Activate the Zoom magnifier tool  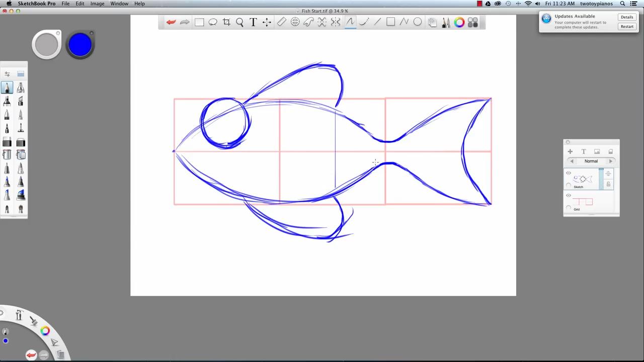pos(240,22)
